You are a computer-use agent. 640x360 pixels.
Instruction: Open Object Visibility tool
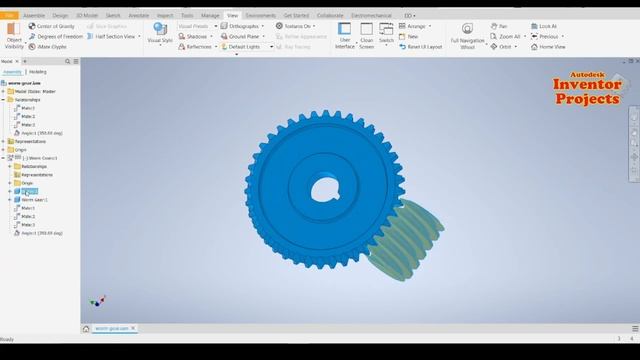point(14,36)
